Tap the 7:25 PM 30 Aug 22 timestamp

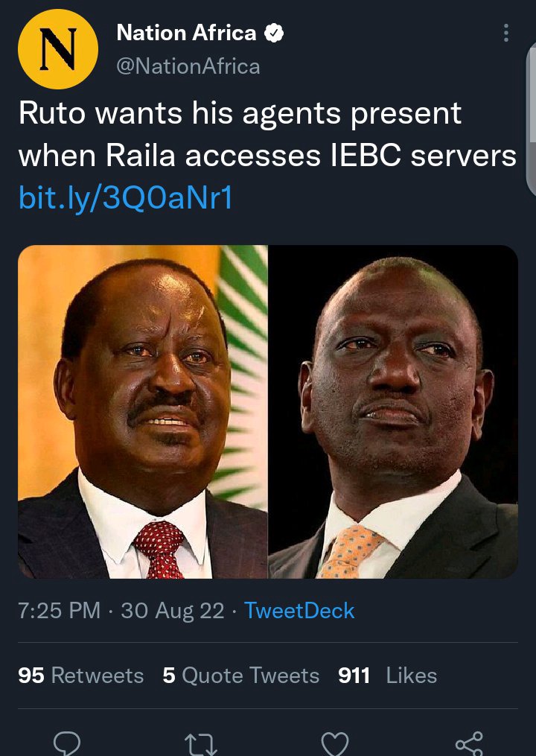tap(121, 611)
